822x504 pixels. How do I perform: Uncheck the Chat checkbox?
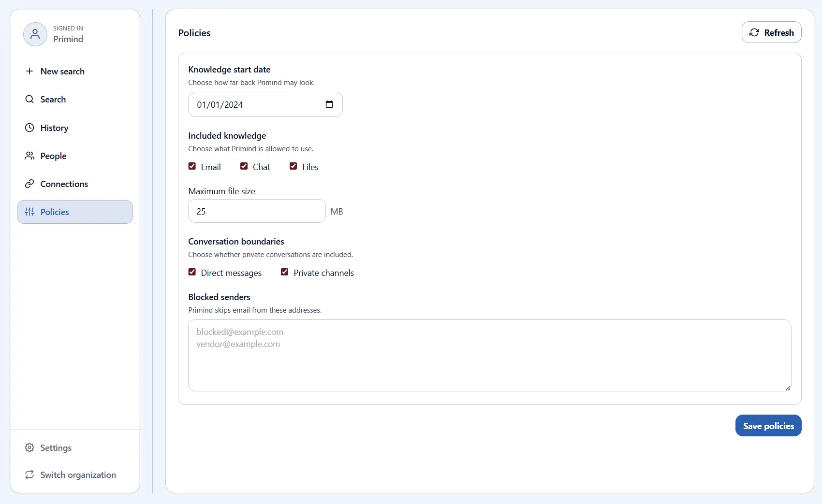(x=244, y=166)
